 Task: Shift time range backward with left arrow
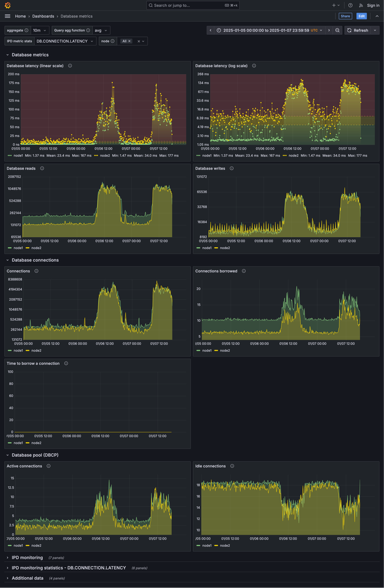(211, 31)
